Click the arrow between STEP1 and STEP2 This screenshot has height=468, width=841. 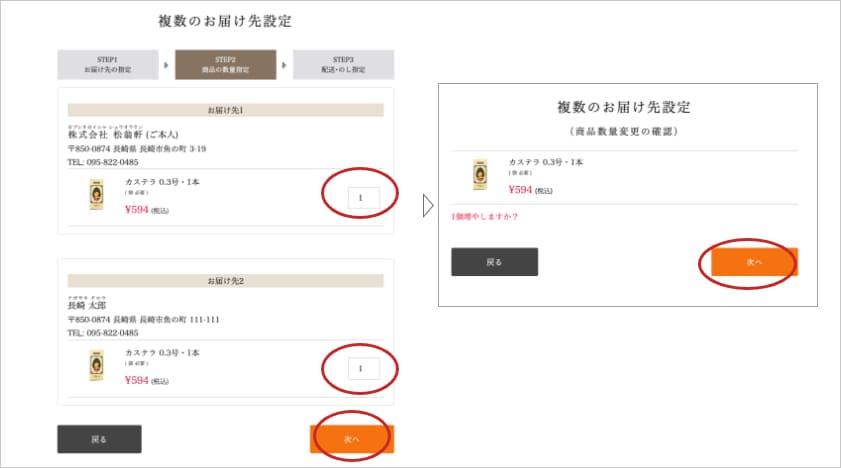click(x=166, y=65)
